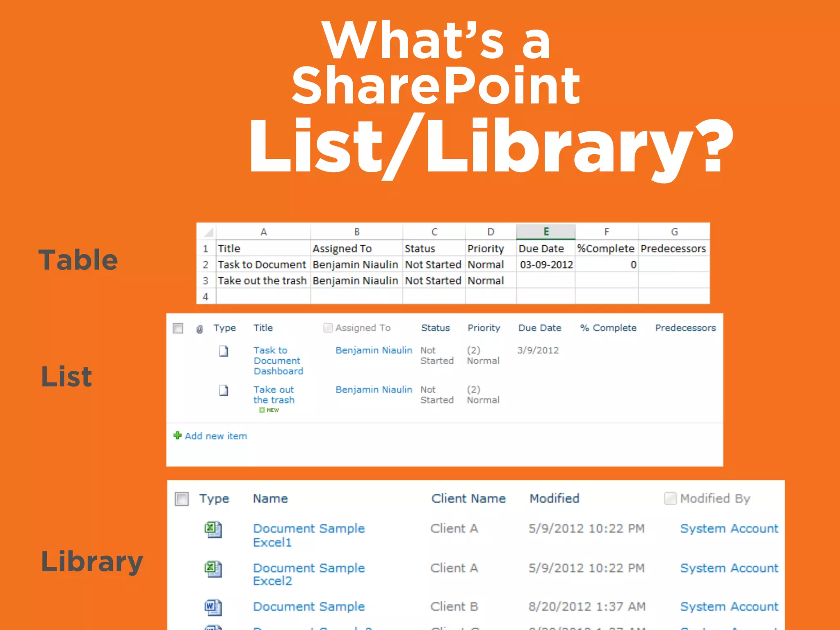Screen dimensions: 840x630
Task: Toggle the checkbox beside Assigned To header
Action: [328, 327]
